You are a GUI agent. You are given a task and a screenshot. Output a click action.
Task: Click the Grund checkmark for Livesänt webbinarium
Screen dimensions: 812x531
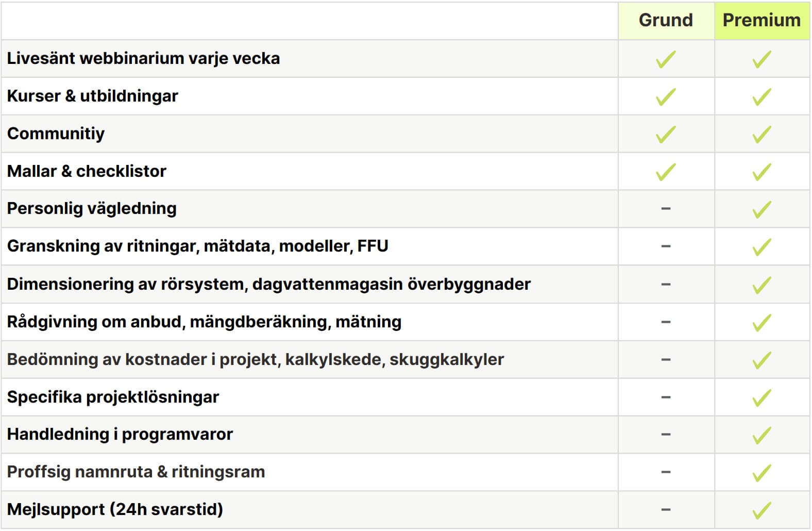[666, 59]
